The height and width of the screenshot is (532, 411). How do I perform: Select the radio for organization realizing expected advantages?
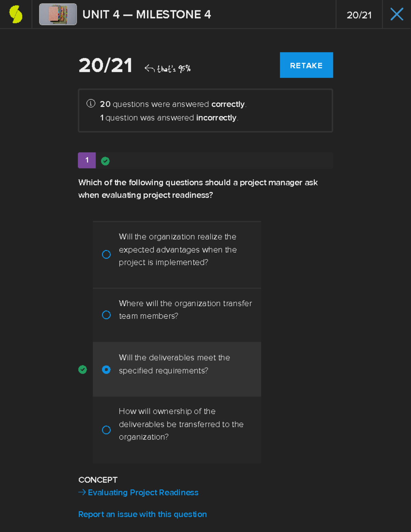(x=107, y=255)
